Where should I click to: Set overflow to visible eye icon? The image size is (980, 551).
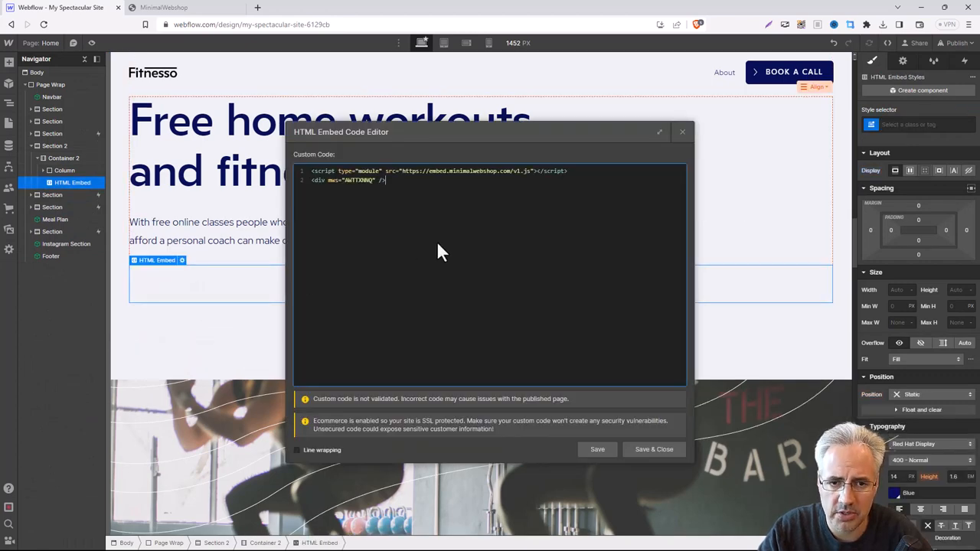tap(899, 343)
